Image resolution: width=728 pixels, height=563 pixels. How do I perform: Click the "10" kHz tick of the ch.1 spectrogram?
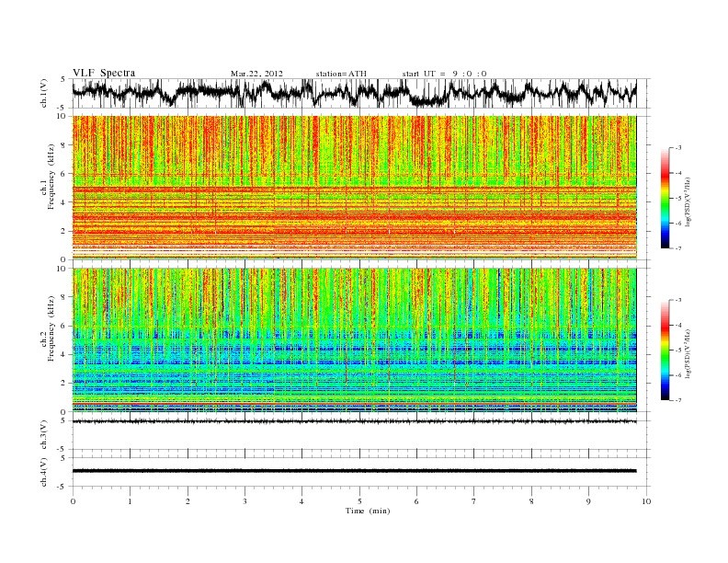(63, 116)
